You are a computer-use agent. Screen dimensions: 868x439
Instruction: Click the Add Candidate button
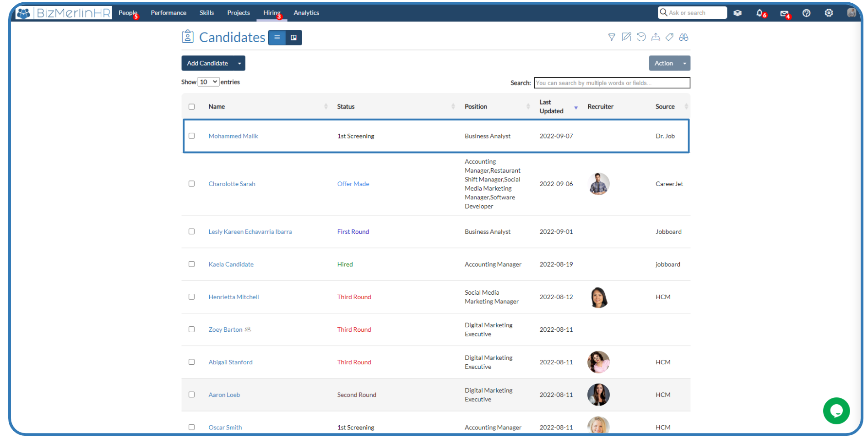tap(207, 63)
